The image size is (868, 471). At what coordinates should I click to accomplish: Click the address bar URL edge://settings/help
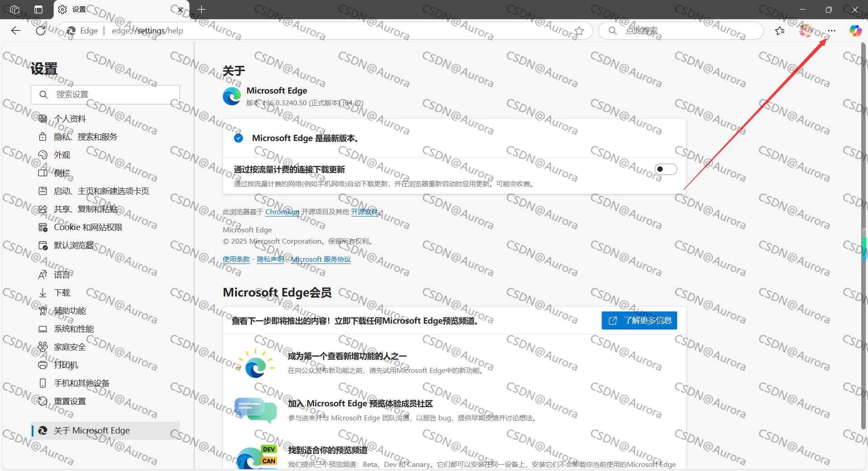pos(147,31)
